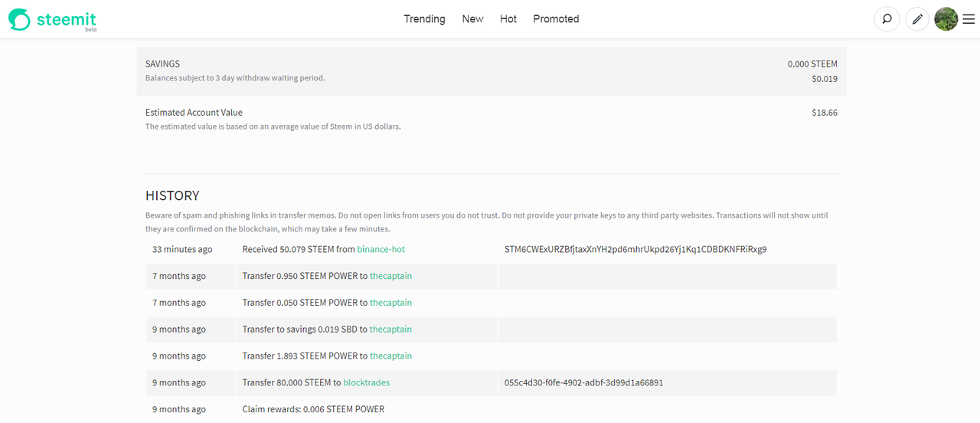The image size is (980, 423).
Task: Open the binance-hot account link
Action: 381,249
